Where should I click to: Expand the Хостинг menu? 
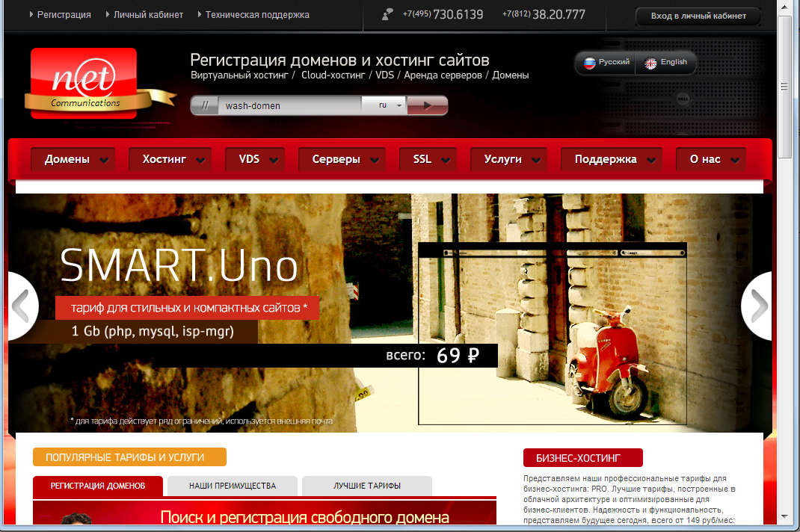point(170,159)
